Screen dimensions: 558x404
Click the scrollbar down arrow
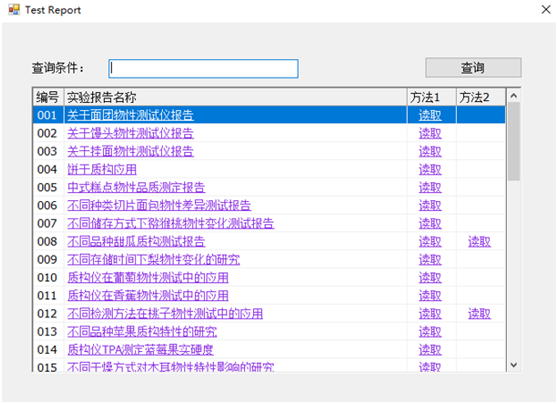point(514,365)
